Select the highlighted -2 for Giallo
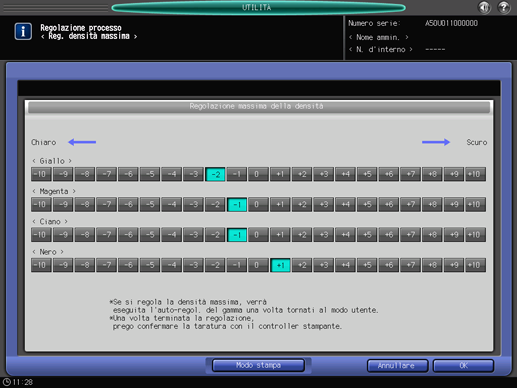The width and height of the screenshot is (517, 388). [x=215, y=174]
